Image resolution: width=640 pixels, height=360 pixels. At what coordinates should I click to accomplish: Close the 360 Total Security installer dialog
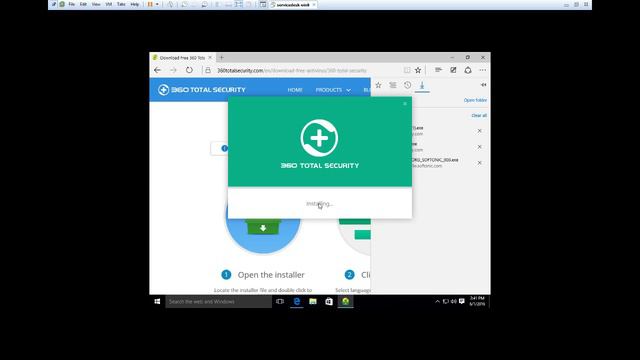tap(405, 104)
